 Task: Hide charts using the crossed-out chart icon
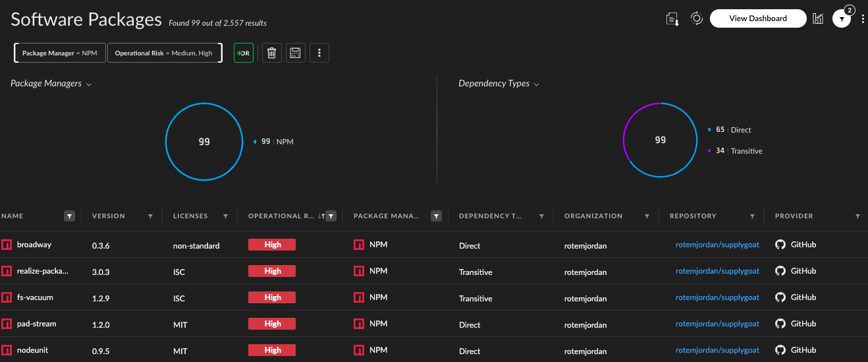(x=818, y=18)
